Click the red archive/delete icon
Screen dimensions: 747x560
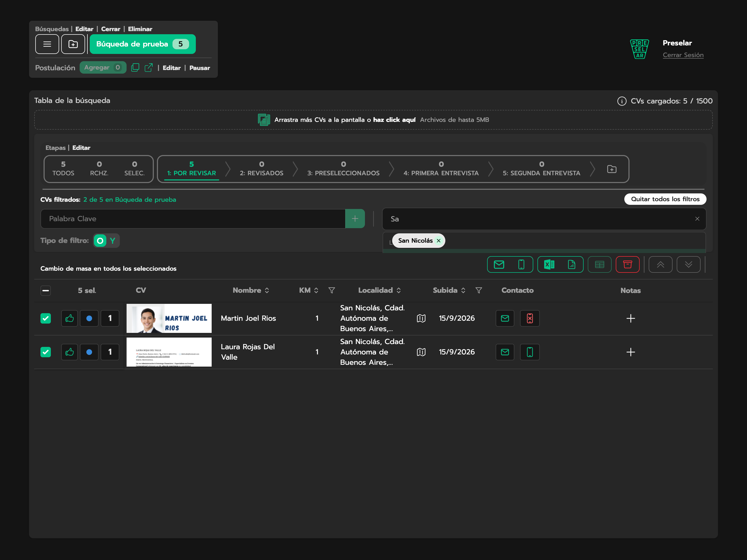(627, 264)
